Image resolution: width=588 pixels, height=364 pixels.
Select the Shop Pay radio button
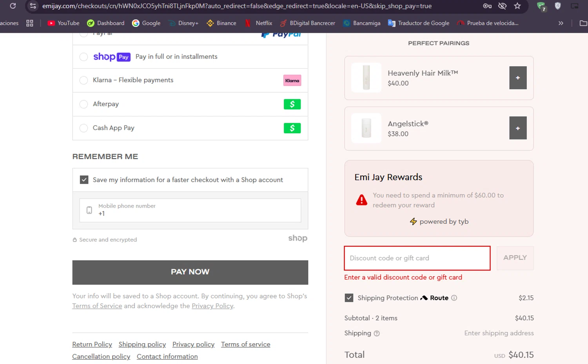point(83,57)
